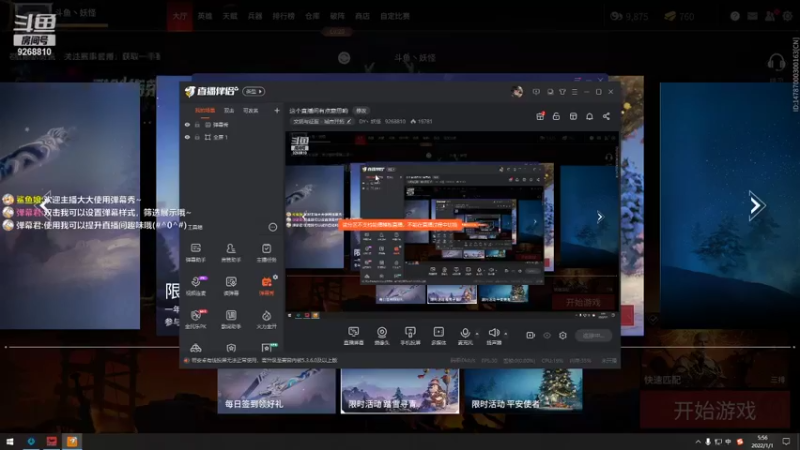800x450 pixels.
Task: Expand the speaker options arrow
Action: tap(506, 334)
